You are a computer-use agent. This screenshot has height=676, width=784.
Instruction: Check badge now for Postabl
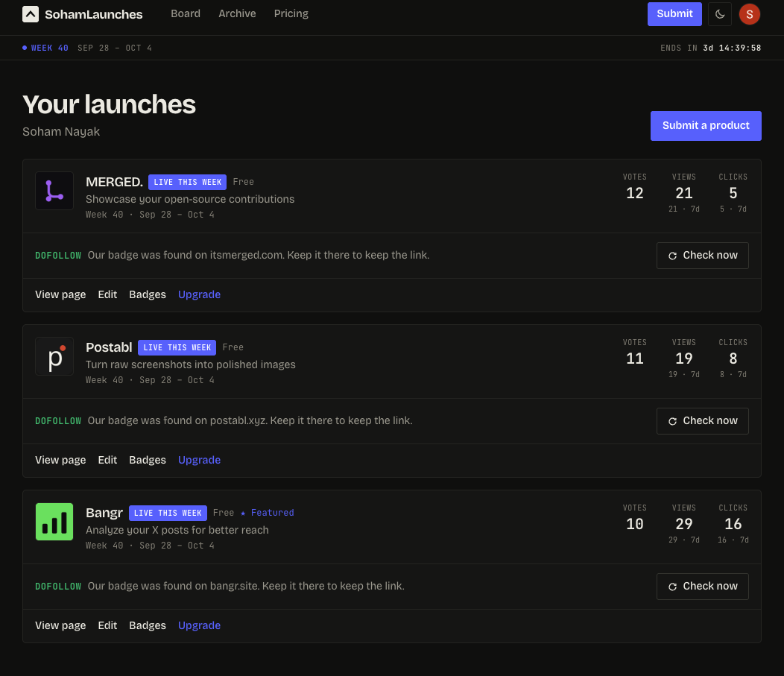click(x=703, y=421)
